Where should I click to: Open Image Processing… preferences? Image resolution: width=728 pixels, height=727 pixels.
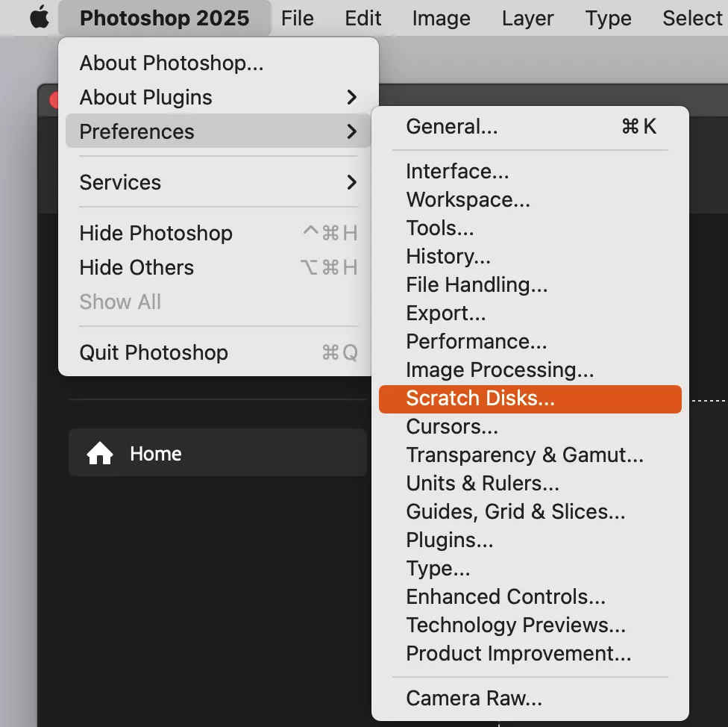[530, 369]
